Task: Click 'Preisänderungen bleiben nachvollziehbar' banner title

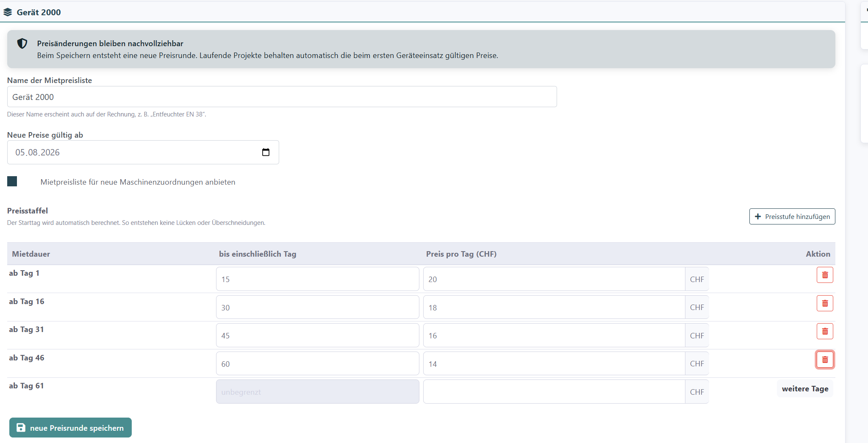Action: (110, 44)
